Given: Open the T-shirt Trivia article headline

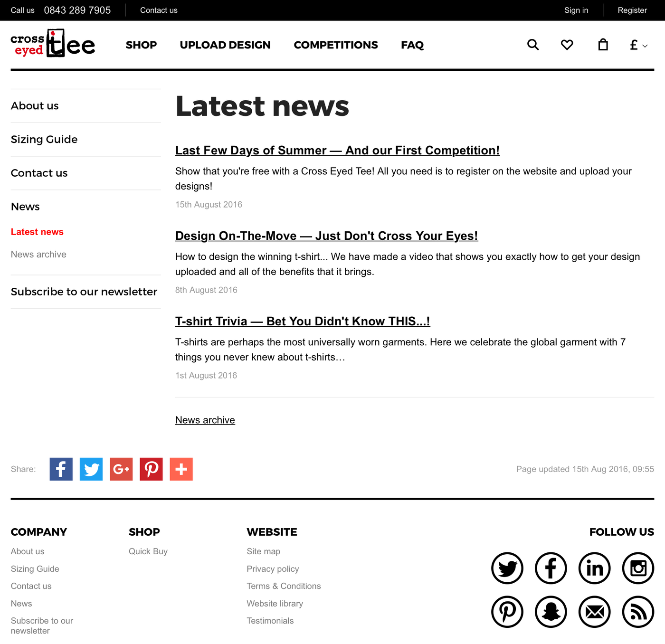Looking at the screenshot, I should pyautogui.click(x=302, y=322).
